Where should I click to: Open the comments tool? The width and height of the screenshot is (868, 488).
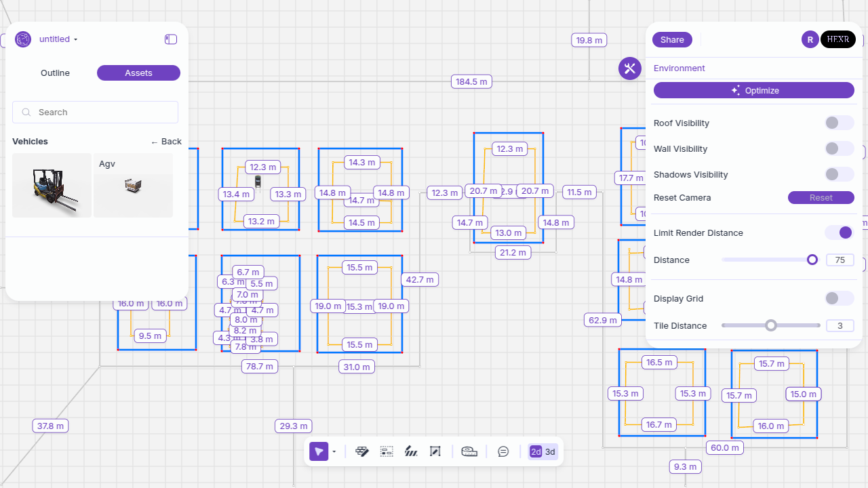point(503,451)
